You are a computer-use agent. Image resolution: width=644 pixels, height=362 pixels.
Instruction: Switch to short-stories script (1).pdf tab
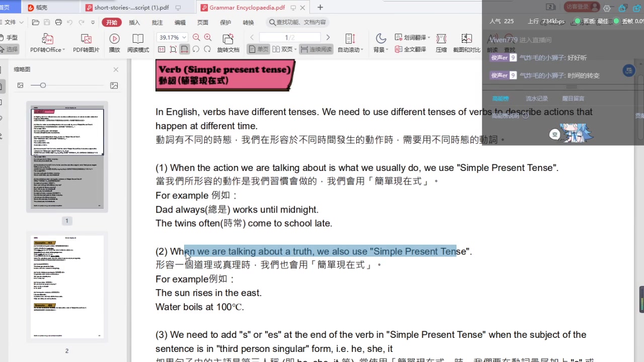click(x=131, y=8)
